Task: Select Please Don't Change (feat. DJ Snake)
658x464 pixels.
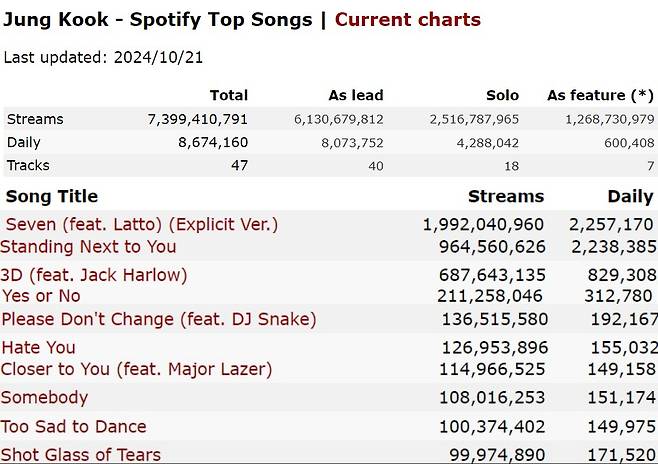Action: coord(159,319)
